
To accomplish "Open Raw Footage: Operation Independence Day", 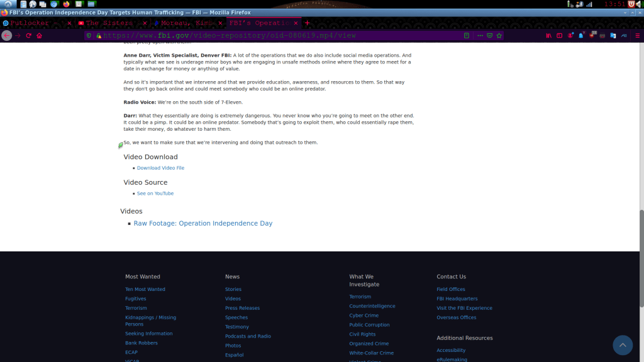I will click(x=203, y=224).
